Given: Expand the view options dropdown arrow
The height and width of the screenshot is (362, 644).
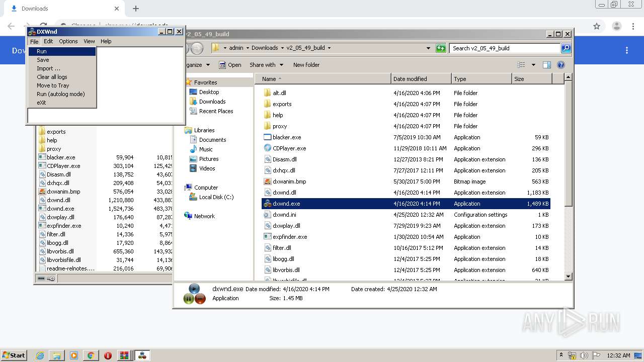Looking at the screenshot, I should [x=533, y=65].
